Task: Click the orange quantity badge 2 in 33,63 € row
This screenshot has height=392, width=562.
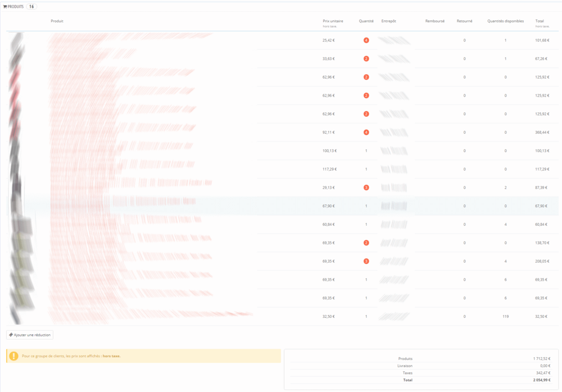Action: [366, 58]
